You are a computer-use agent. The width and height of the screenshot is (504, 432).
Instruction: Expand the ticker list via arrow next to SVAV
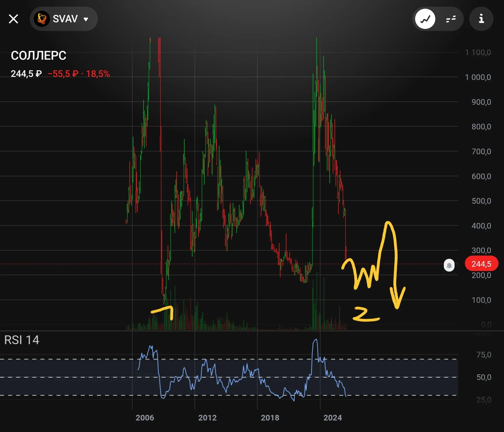pyautogui.click(x=86, y=19)
